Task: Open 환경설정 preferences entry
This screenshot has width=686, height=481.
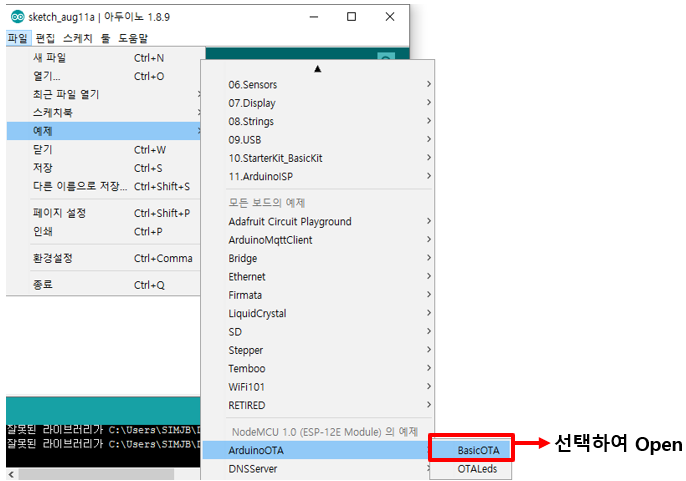Action: [x=104, y=258]
